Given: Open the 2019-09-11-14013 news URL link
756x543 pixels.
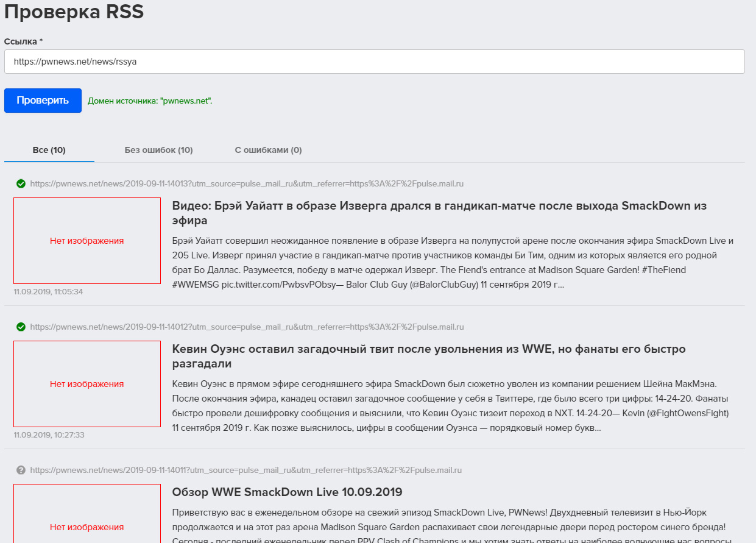Looking at the screenshot, I should pyautogui.click(x=247, y=183).
